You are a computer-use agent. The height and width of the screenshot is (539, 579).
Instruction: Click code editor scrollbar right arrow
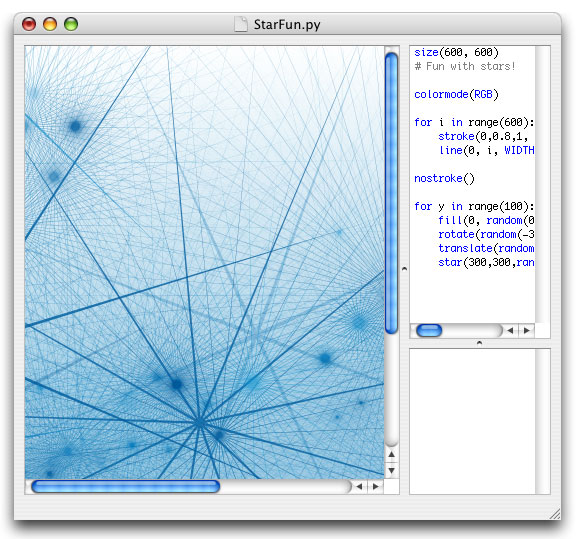click(x=527, y=330)
